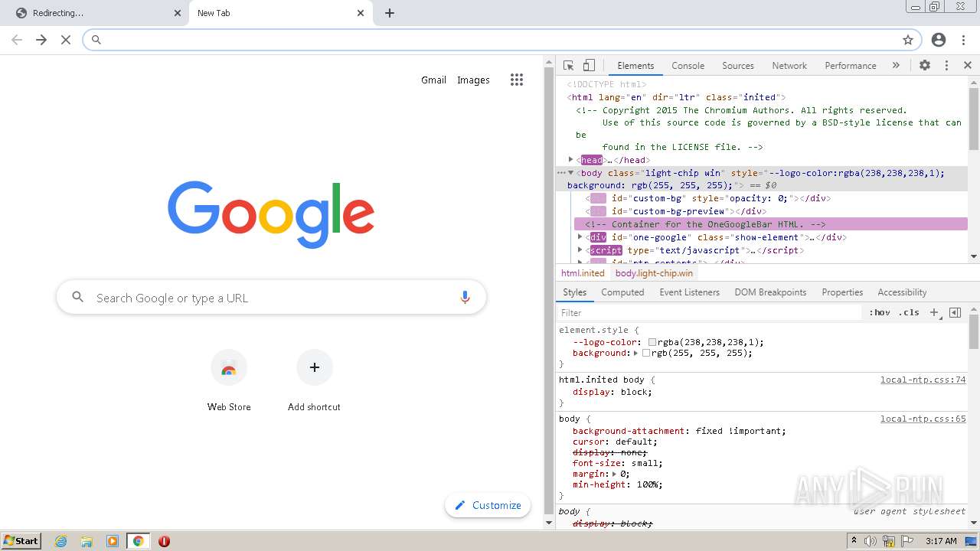Open the Chrome profile avatar icon

pyautogui.click(x=939, y=40)
